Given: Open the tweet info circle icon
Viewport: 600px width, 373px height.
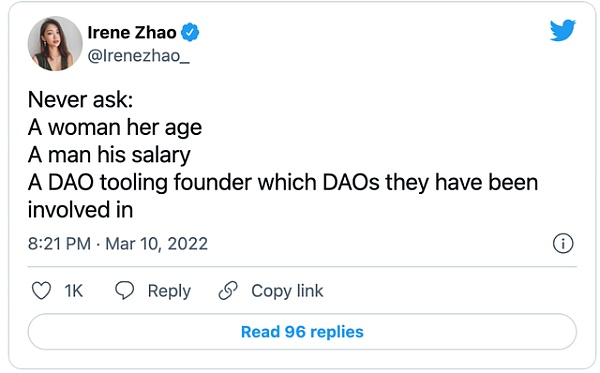Looking at the screenshot, I should pos(563,243).
